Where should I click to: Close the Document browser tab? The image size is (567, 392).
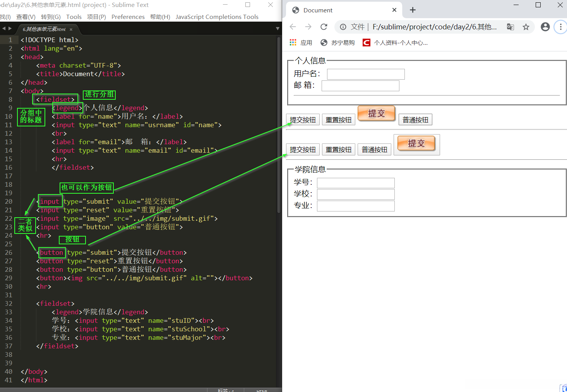click(394, 10)
